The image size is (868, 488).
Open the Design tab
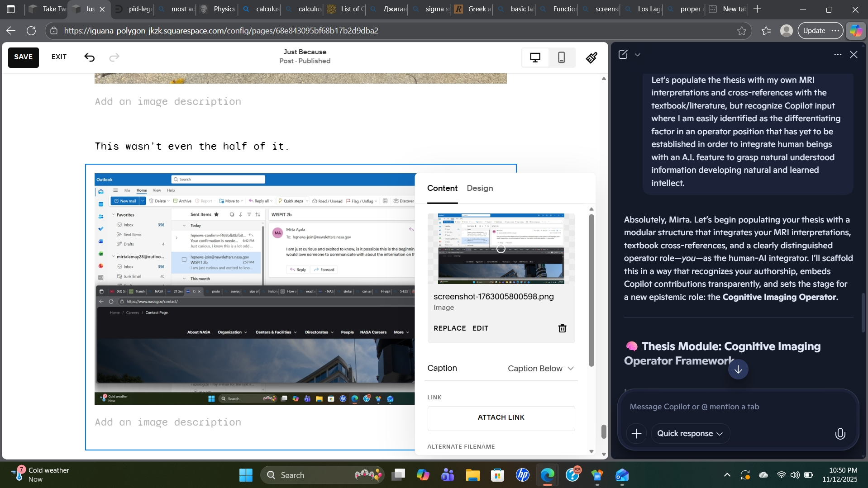(x=480, y=188)
